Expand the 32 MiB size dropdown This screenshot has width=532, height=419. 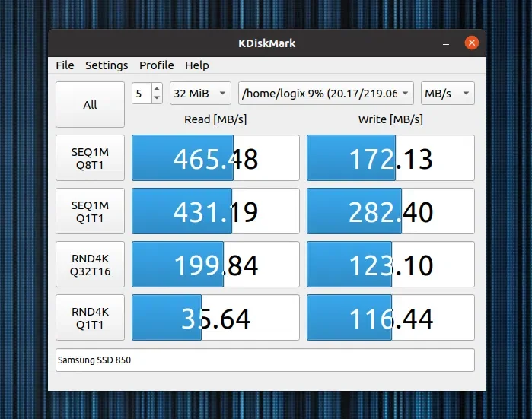tap(200, 94)
